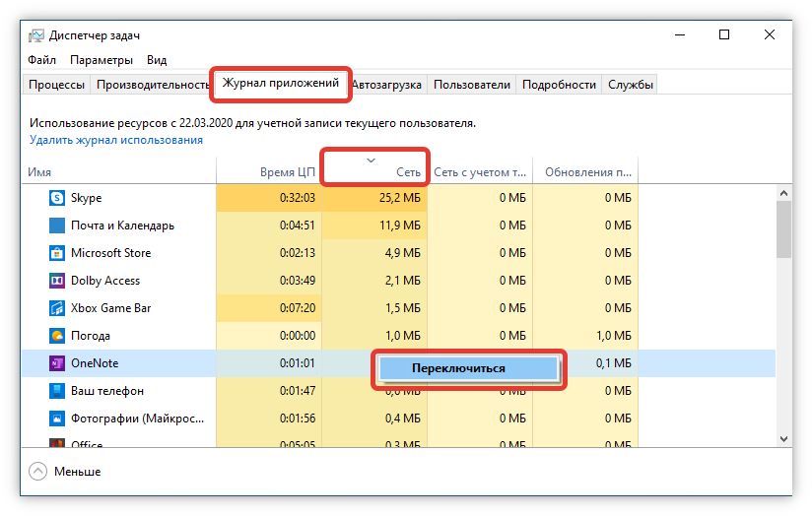
Task: Click the Xbox Game Bar icon
Action: click(57, 308)
